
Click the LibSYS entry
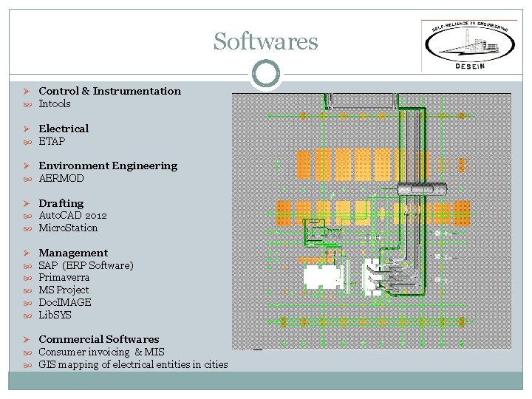point(55,315)
